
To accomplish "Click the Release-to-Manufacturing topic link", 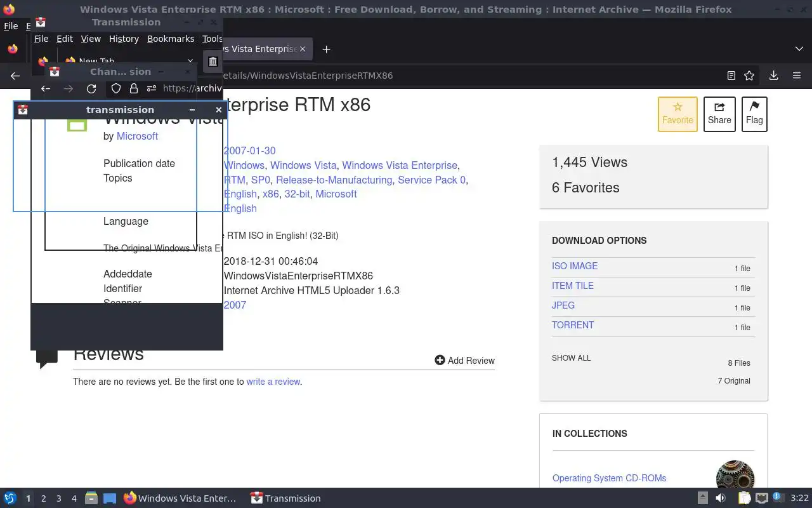I will 334,180.
